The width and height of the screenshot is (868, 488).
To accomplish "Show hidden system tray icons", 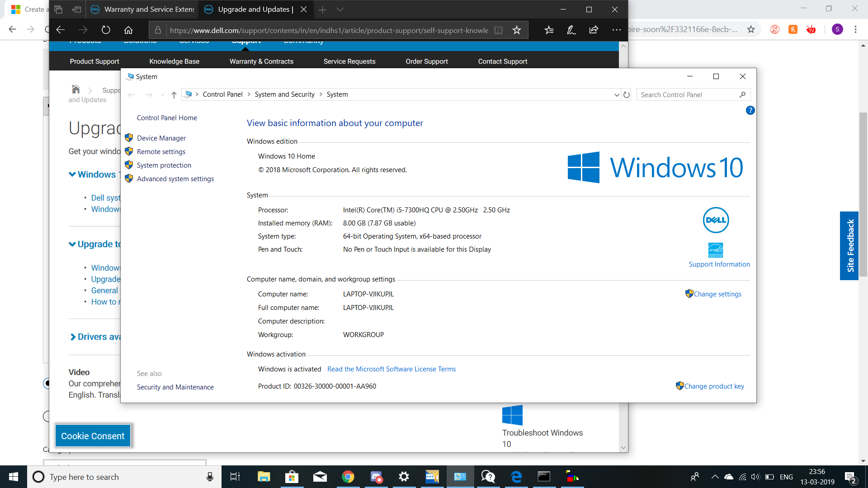I will coord(715,477).
